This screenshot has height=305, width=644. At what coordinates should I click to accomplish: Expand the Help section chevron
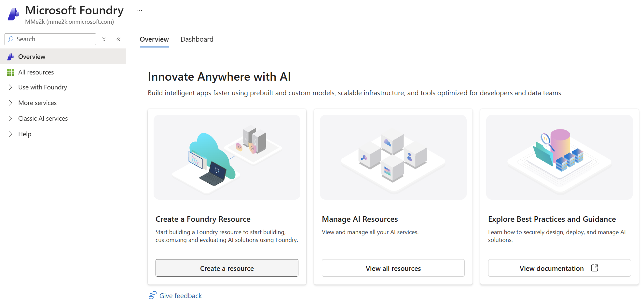tap(10, 134)
